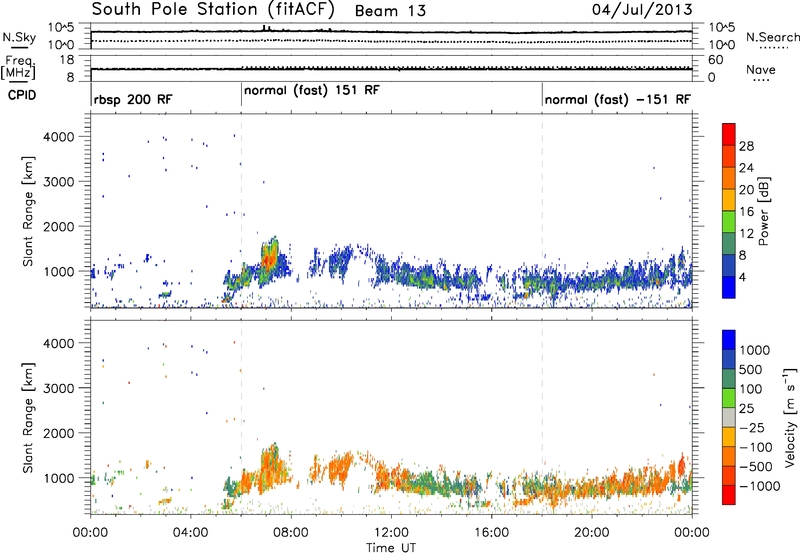This screenshot has height=554, width=800.
Task: Click the 'CPID' row label
Action: pos(22,95)
